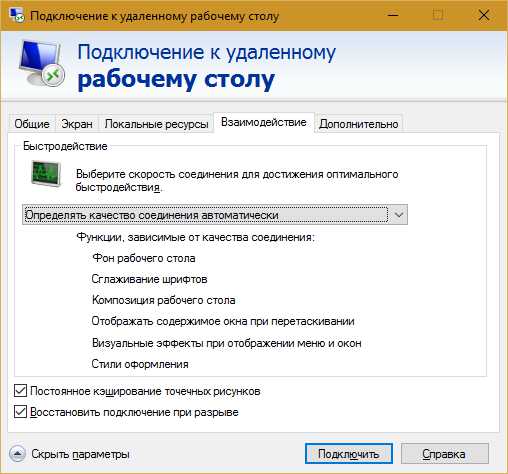Minimize the Remote Desktop window
This screenshot has width=508, height=474.
point(393,15)
